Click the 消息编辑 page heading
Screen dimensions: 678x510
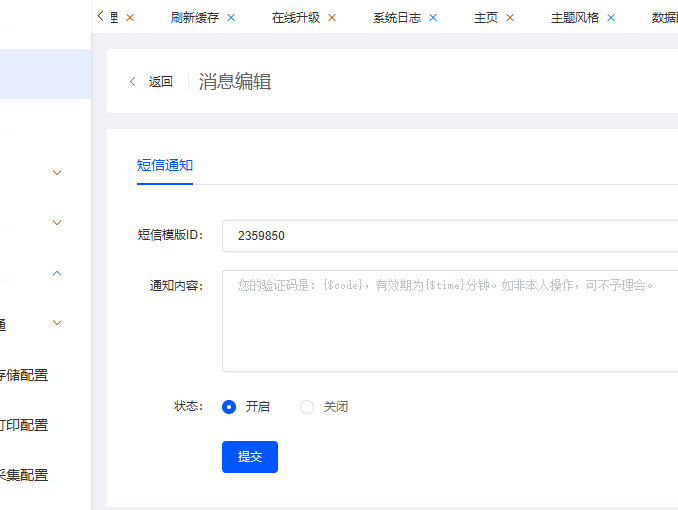(235, 81)
